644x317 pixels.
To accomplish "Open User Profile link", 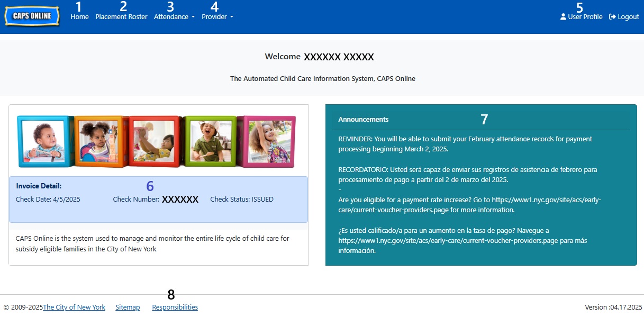I will point(585,17).
